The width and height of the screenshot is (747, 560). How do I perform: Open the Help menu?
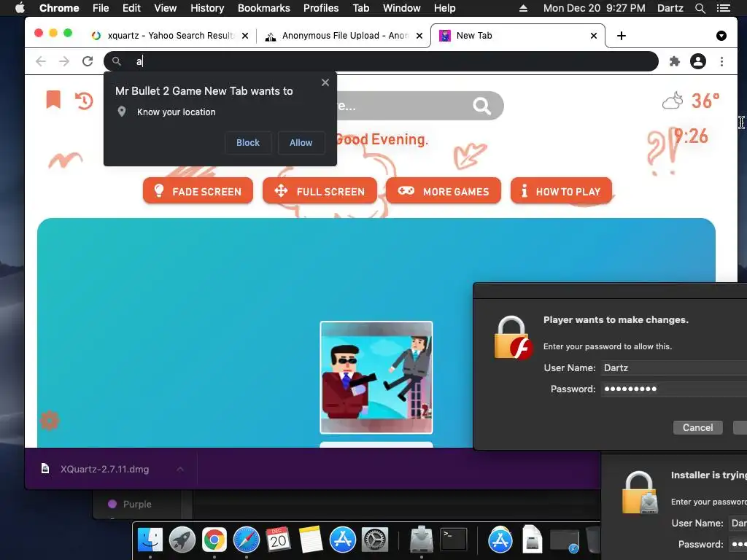pyautogui.click(x=444, y=8)
